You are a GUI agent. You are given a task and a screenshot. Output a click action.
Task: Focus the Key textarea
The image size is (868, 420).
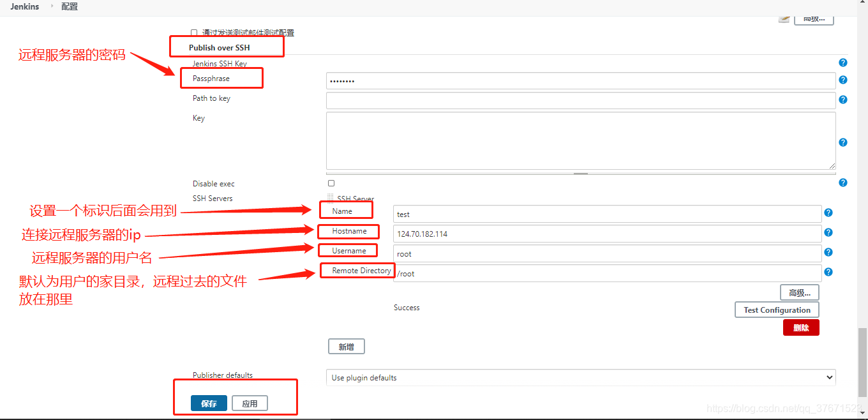(581, 140)
